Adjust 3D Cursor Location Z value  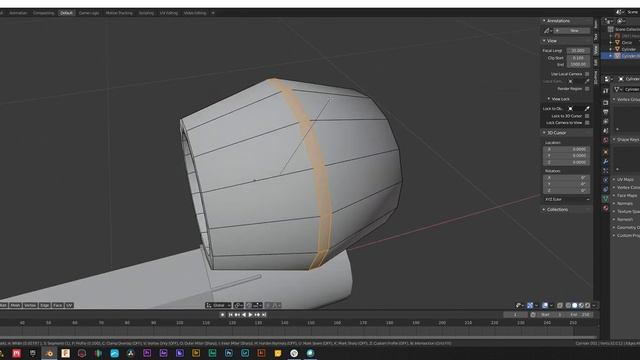tap(567, 162)
